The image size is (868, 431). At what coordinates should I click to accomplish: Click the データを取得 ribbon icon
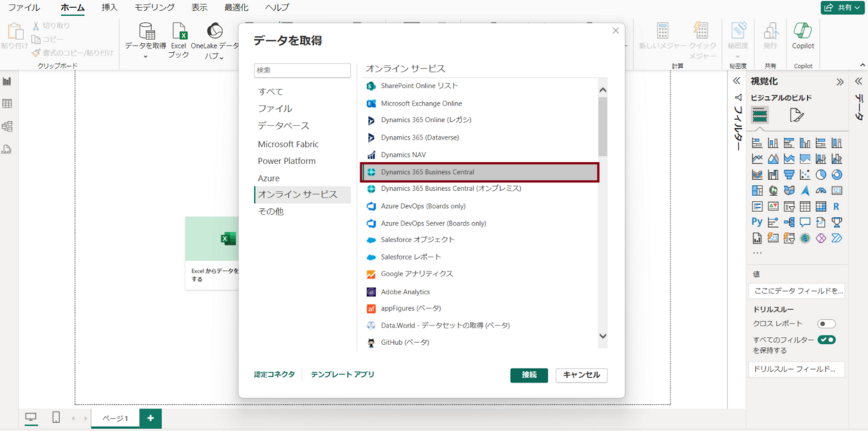[x=146, y=31]
